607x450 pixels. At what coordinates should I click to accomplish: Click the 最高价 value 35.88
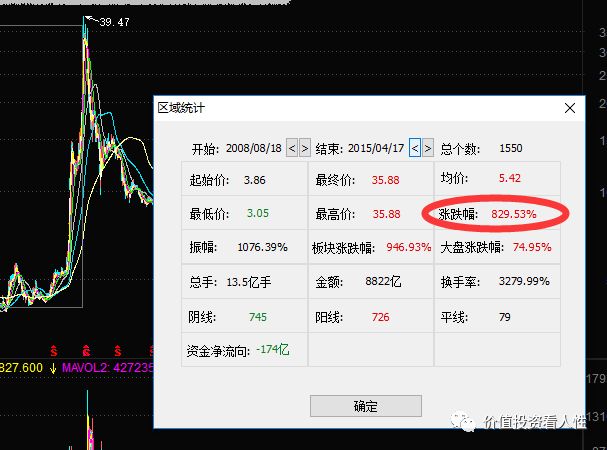pyautogui.click(x=386, y=214)
